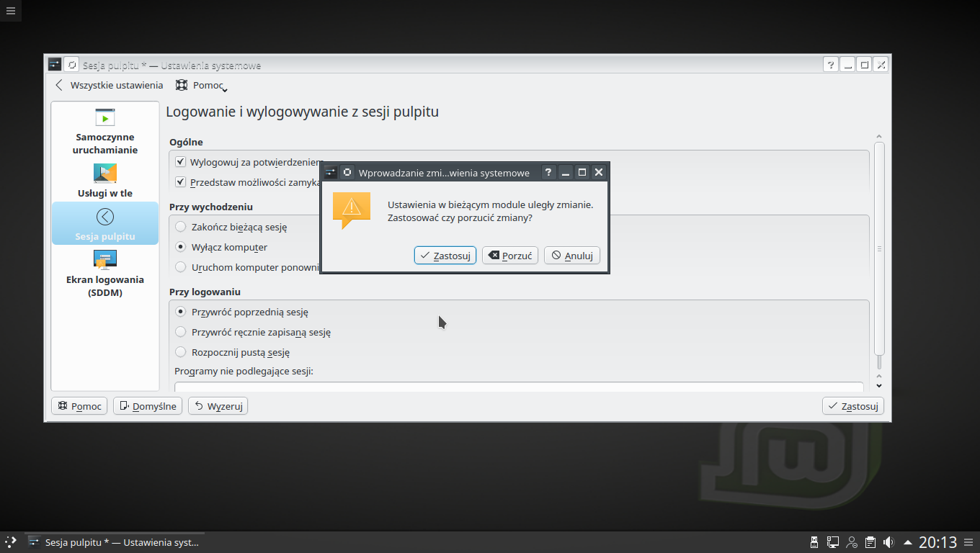Viewport: 980px width, 553px height.
Task: Click the Sesja pulpitu taskbar entry
Action: (x=115, y=542)
